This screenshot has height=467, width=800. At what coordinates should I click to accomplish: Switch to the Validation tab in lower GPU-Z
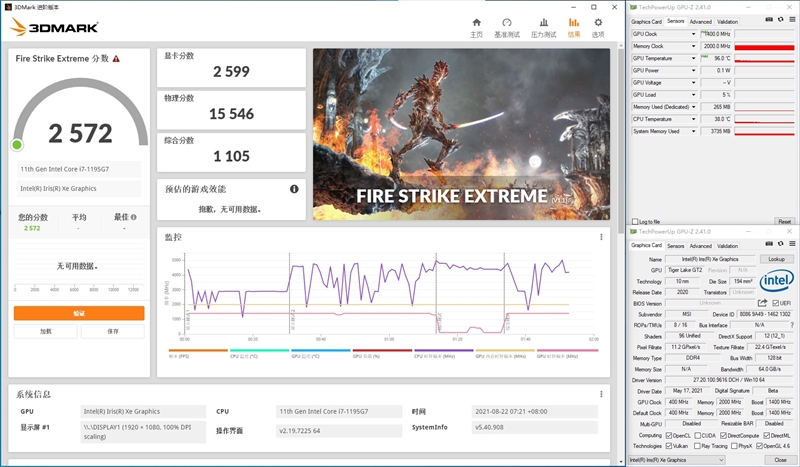coord(728,245)
